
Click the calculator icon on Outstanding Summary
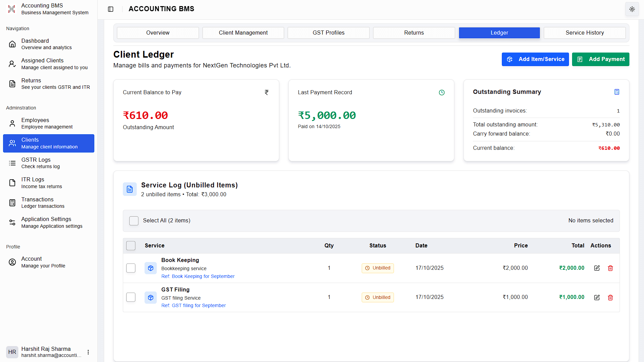617,92
